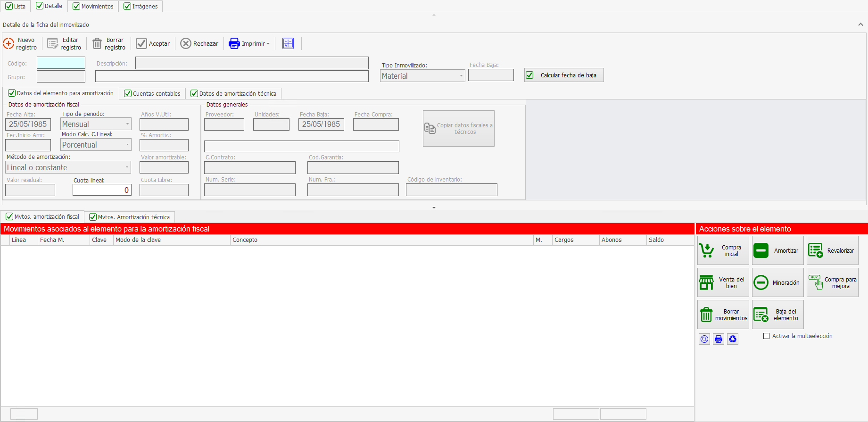868x422 pixels.
Task: Toggle Calcular fecha de baja checkbox
Action: pos(530,75)
